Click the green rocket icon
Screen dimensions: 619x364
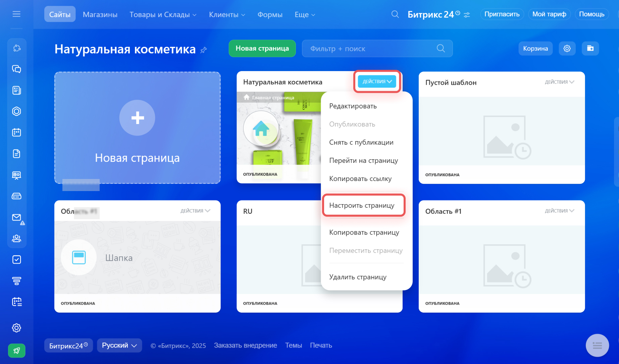click(x=16, y=351)
